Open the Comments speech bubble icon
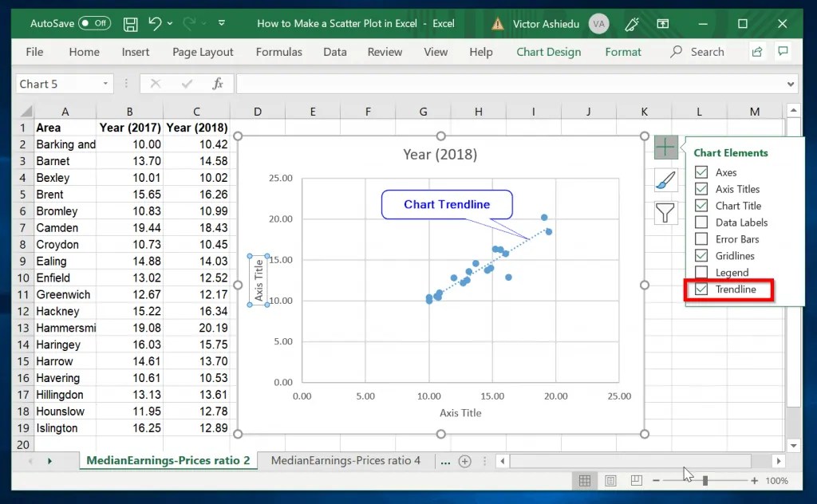This screenshot has width=817, height=504. click(783, 52)
